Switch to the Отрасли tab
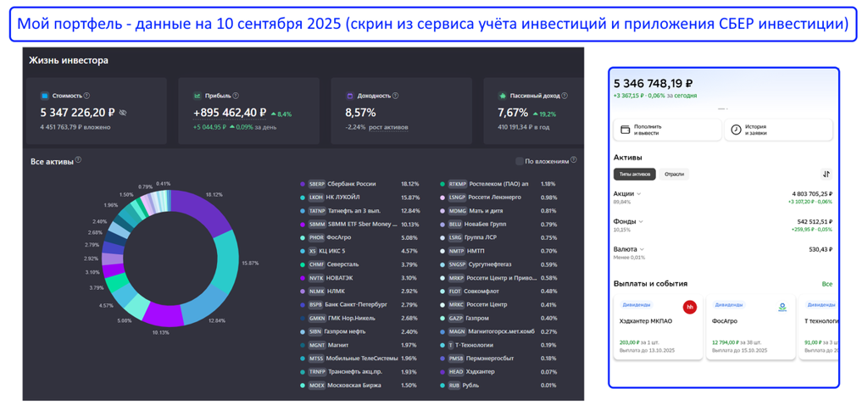The image size is (868, 411). coord(675,174)
